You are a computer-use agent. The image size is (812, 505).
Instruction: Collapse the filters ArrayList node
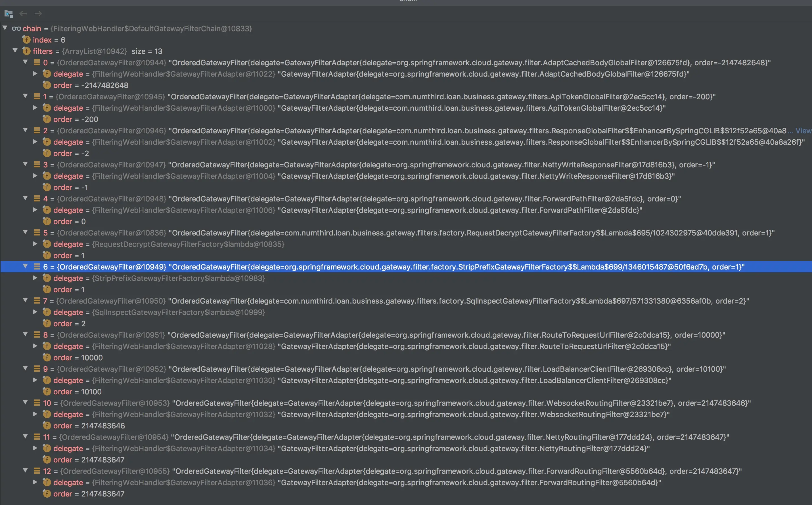pyautogui.click(x=15, y=51)
